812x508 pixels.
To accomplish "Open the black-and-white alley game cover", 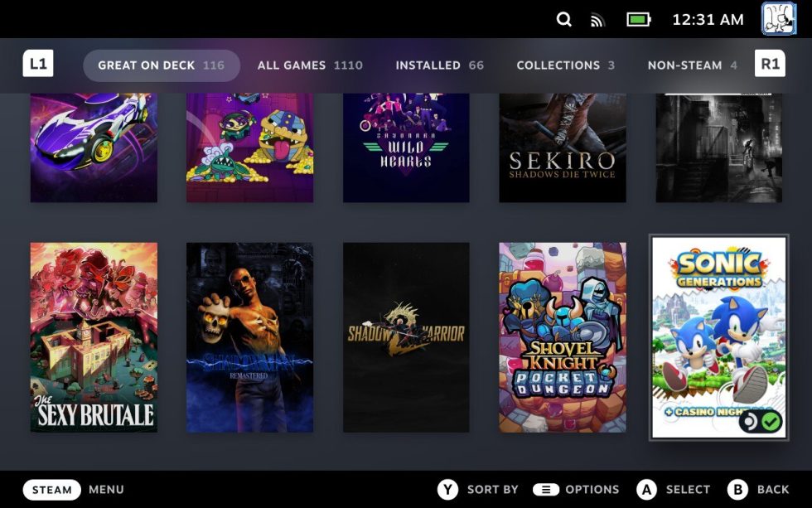I will pos(719,148).
